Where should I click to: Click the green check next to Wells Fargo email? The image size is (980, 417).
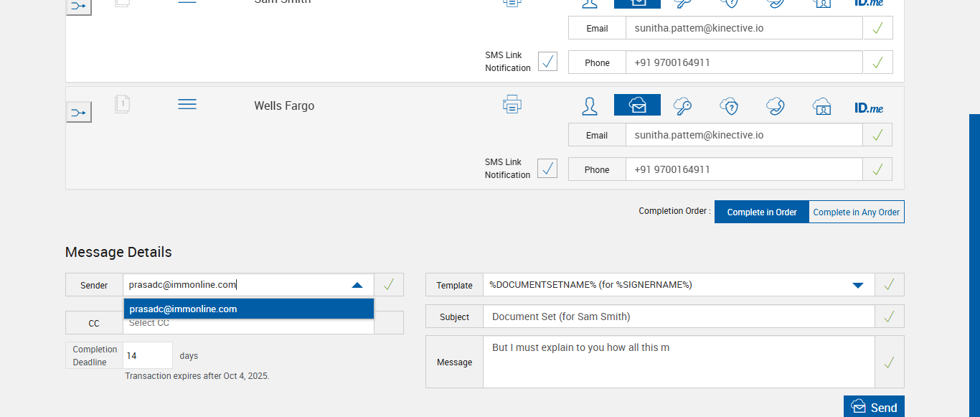(x=877, y=135)
